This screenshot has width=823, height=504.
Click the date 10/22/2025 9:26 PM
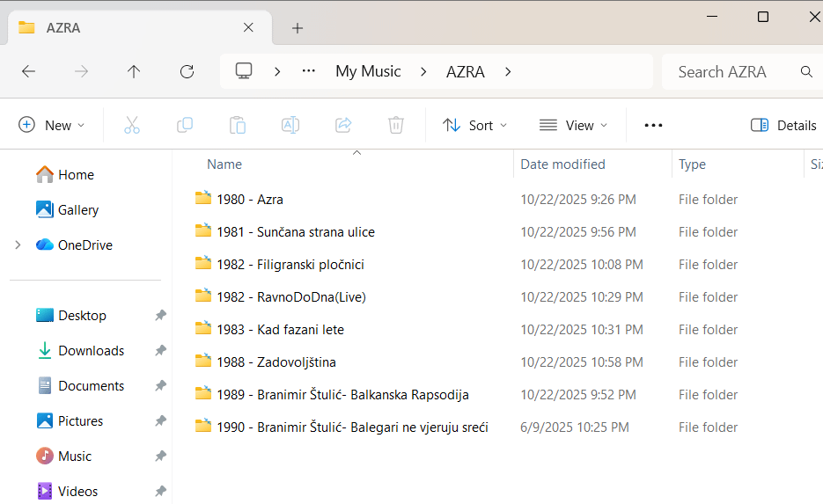click(x=578, y=200)
